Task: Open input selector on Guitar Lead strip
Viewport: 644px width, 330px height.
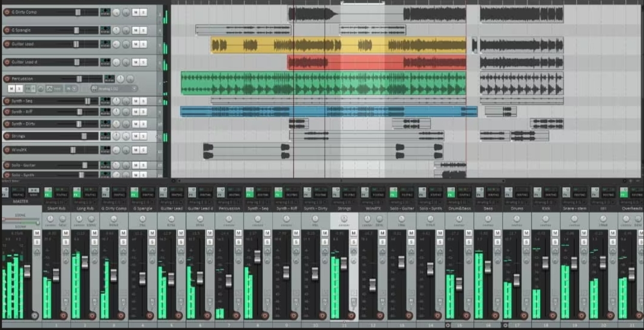Action: [172, 202]
